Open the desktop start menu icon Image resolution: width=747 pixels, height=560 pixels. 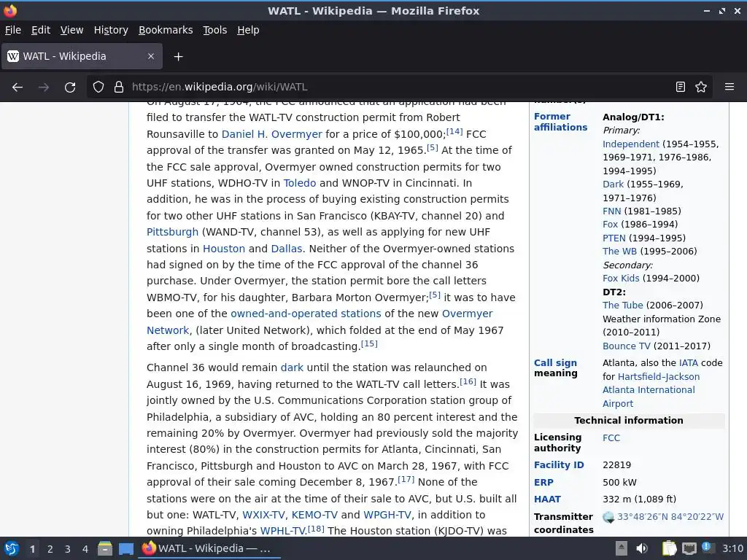[11, 548]
